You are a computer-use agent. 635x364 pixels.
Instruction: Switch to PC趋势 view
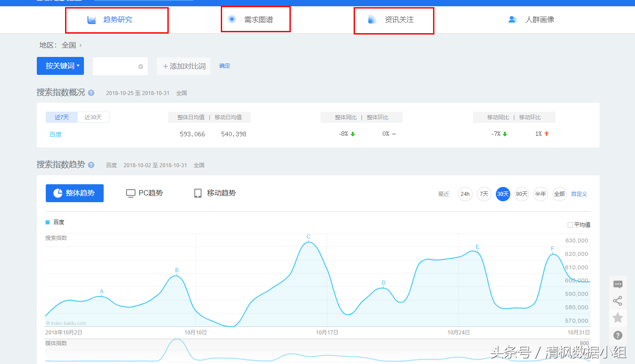[145, 193]
